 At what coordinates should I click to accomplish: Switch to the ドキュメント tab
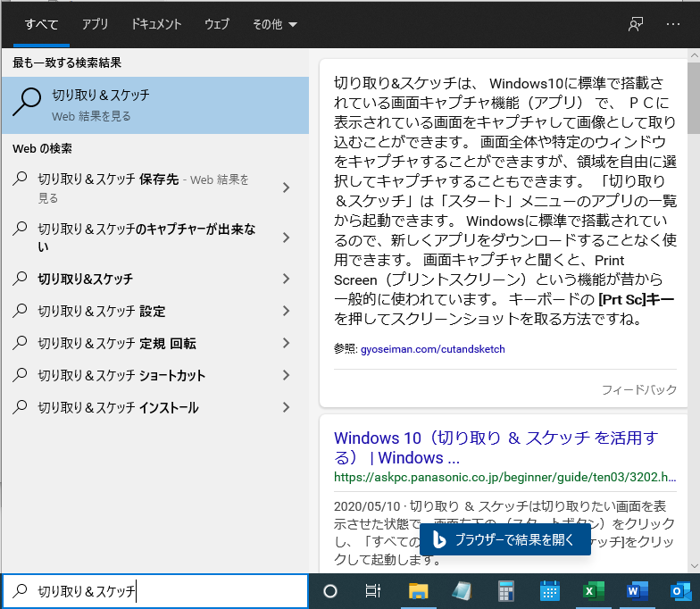(x=156, y=24)
